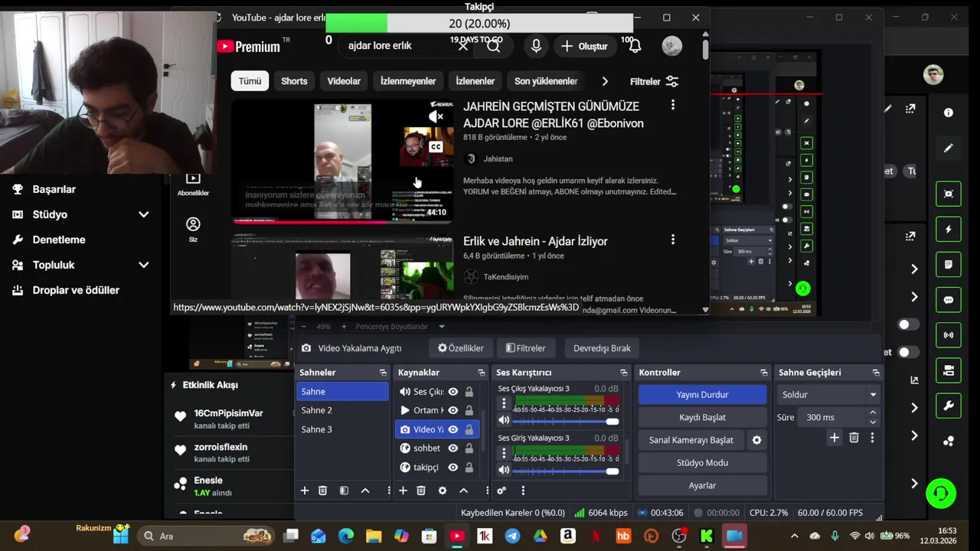Show more YouTube filter chips arrow

tap(605, 81)
